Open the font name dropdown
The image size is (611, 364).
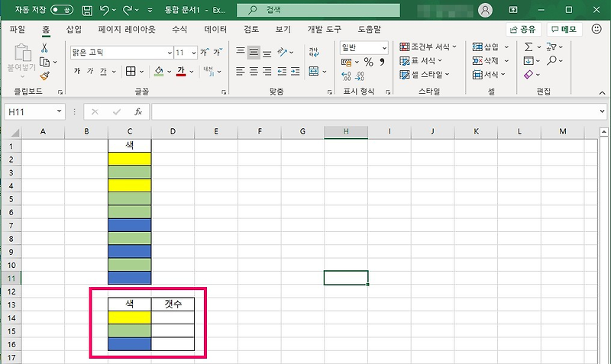pos(170,53)
